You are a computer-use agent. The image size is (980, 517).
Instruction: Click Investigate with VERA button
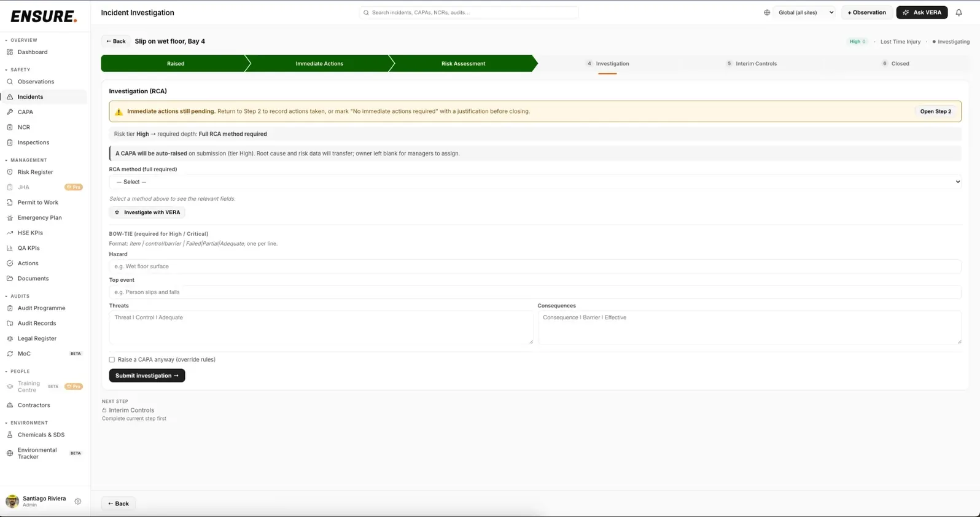(147, 212)
